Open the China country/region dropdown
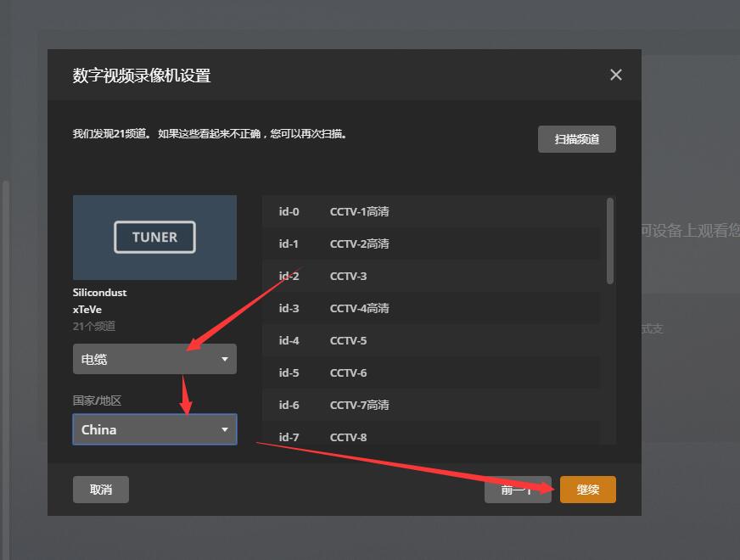Screen dimensions: 740x560 pyautogui.click(x=154, y=429)
